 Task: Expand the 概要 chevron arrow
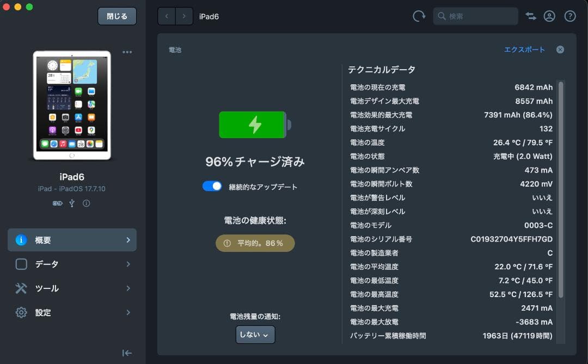point(128,240)
